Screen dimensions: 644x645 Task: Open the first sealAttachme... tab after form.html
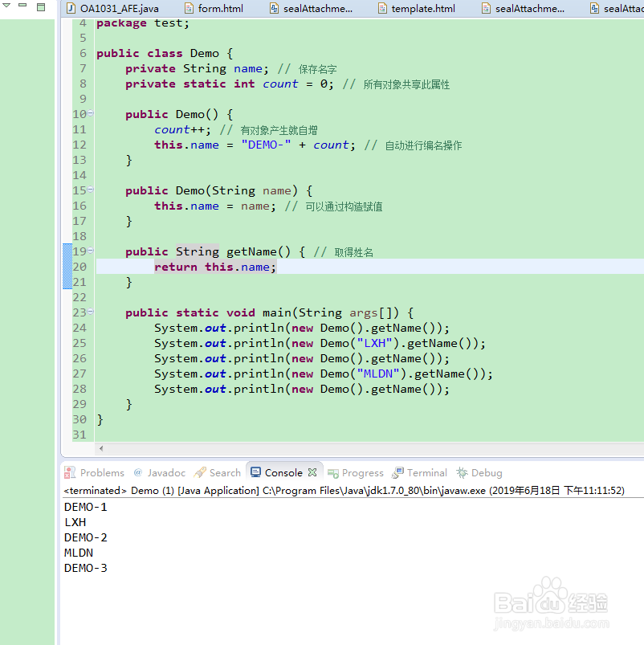tap(312, 8)
